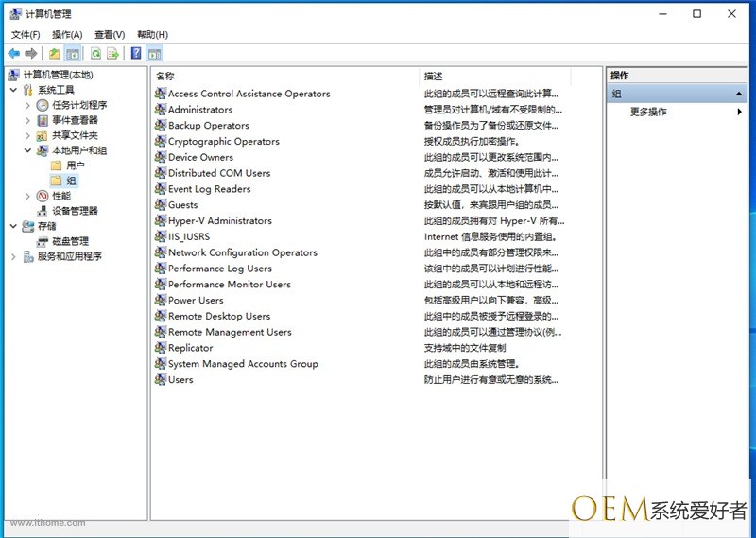This screenshot has height=538, width=756.
Task: Expand the 性能 tree node
Action: tap(27, 196)
